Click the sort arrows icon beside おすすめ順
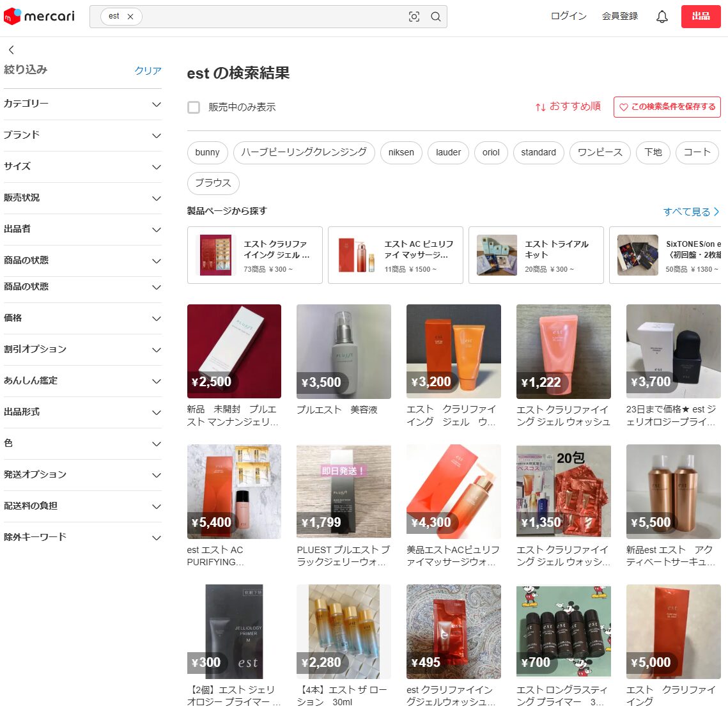 click(541, 107)
